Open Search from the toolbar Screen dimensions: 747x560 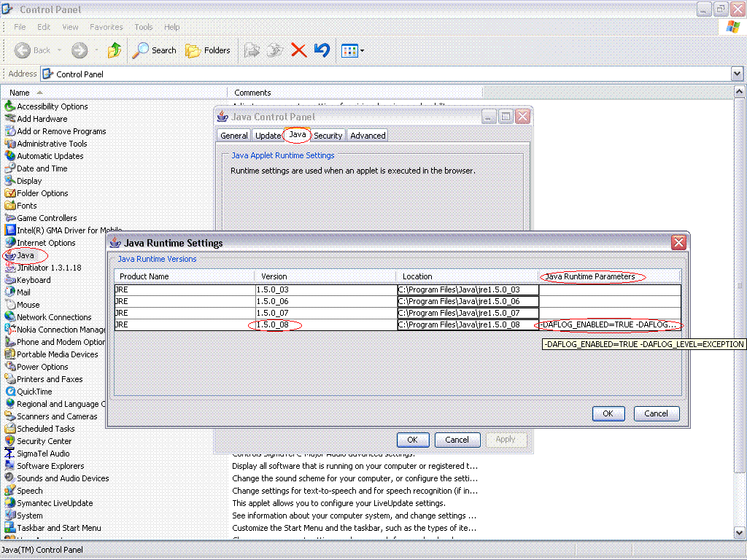click(154, 50)
